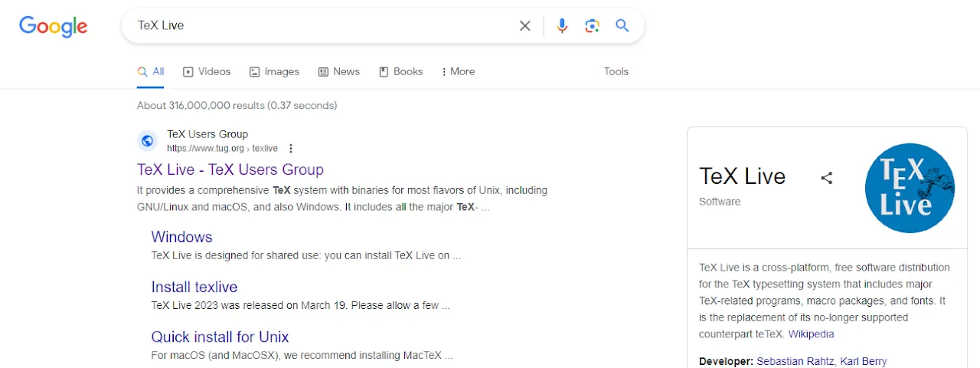Image resolution: width=980 pixels, height=368 pixels.
Task: Open three-dot options beside tug.org result
Action: tap(291, 149)
